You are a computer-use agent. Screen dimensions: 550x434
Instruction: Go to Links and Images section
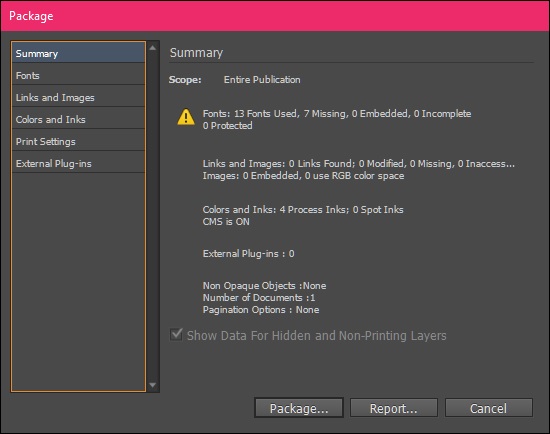pyautogui.click(x=78, y=97)
